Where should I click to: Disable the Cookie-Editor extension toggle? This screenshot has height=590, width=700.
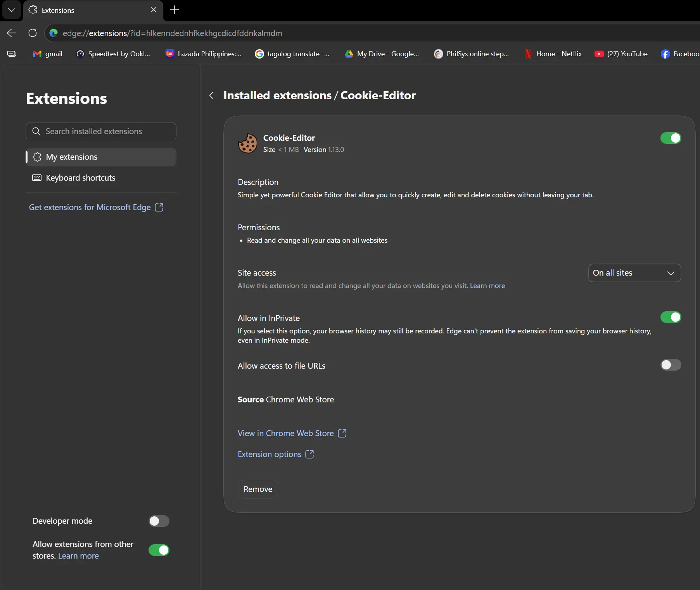[x=671, y=138]
